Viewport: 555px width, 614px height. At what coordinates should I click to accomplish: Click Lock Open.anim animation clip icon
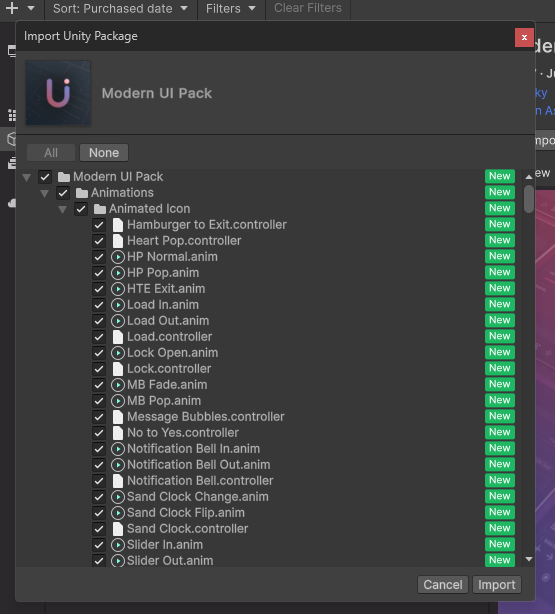[118, 353]
